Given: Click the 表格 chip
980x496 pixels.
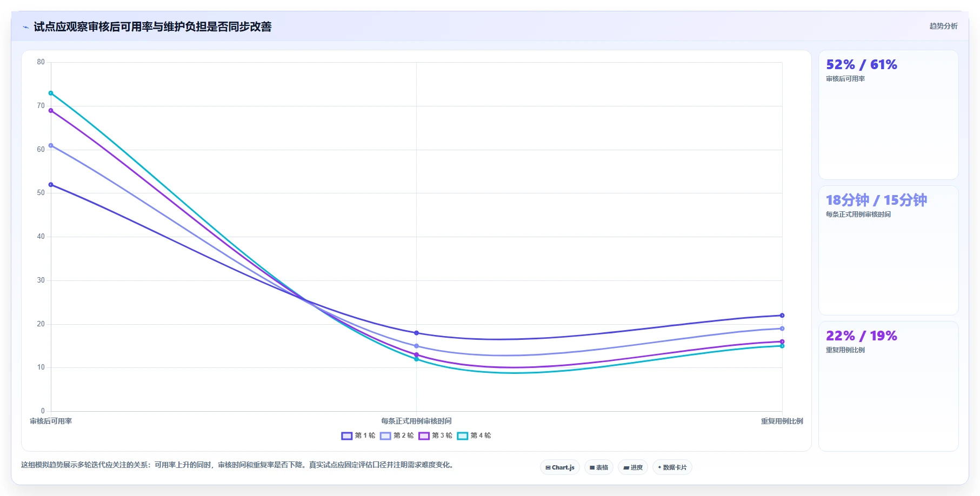Looking at the screenshot, I should tap(599, 467).
